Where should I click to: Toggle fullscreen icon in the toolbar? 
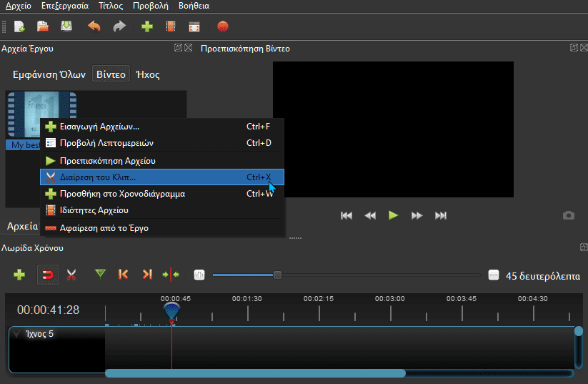click(194, 26)
